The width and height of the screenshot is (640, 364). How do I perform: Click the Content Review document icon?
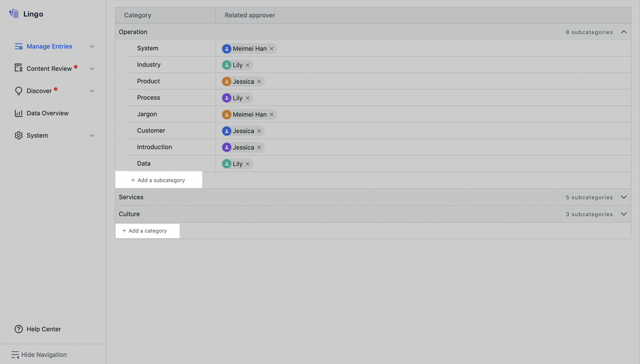pyautogui.click(x=18, y=68)
